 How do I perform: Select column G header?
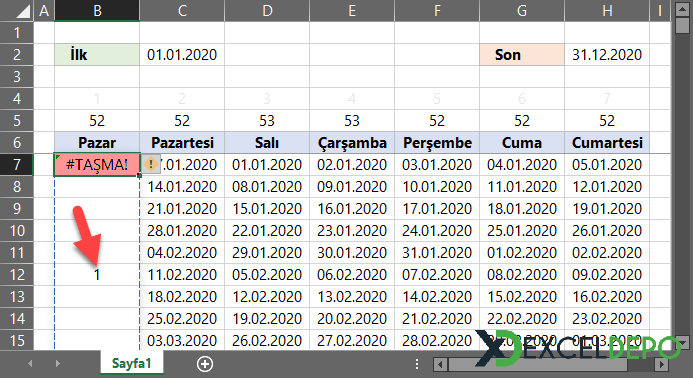point(522,10)
